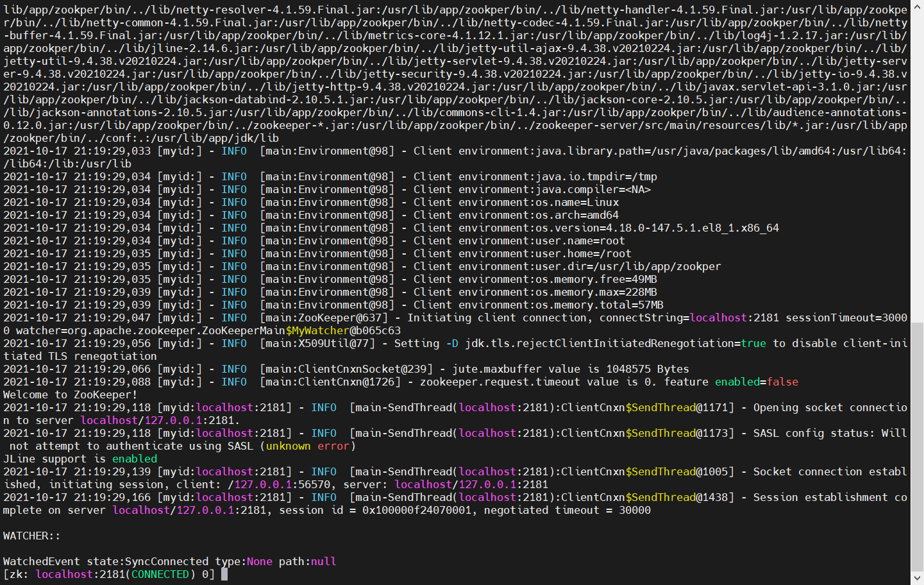The image size is (924, 585).
Task: Click the scrollbar up arrow
Action: 918,6
